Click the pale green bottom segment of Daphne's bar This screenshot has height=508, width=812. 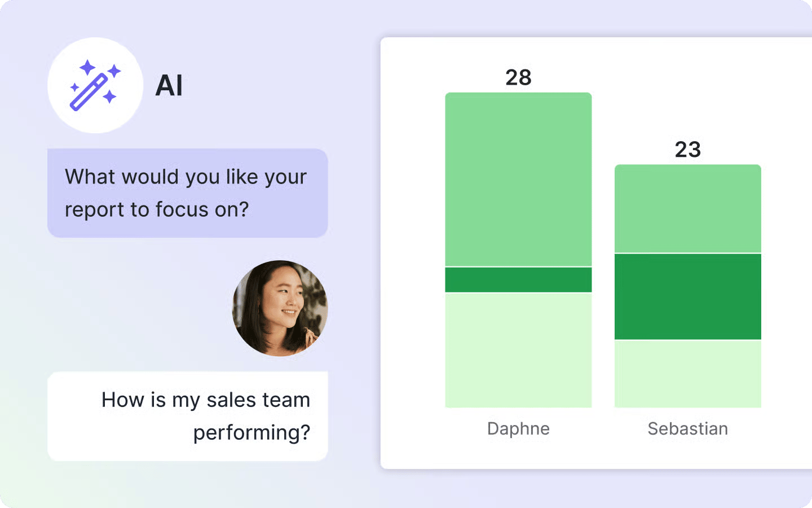pos(518,350)
